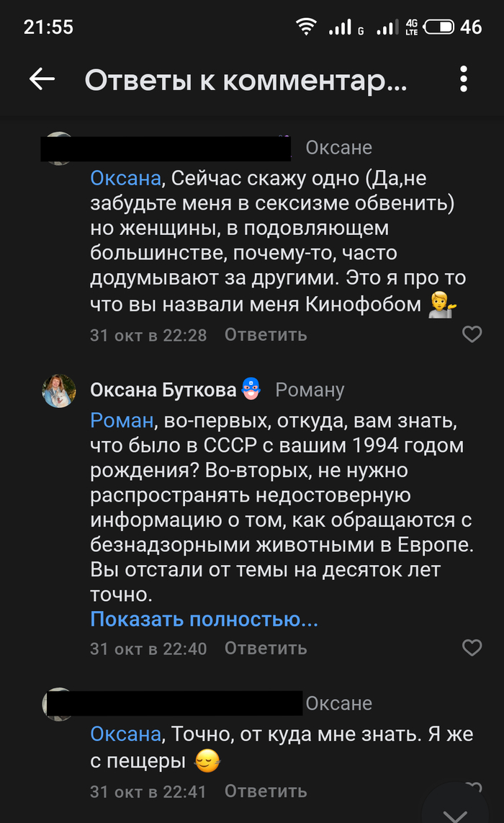The height and width of the screenshot is (823, 504).
Task: Reply to the 22:28 comment
Action: click(x=266, y=335)
